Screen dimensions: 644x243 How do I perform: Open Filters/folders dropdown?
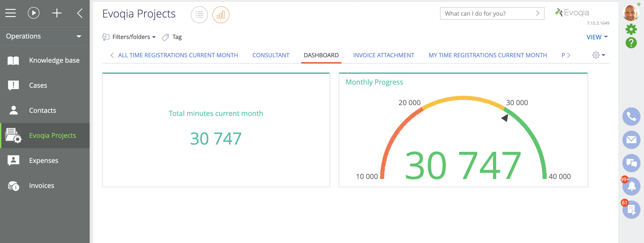(129, 37)
